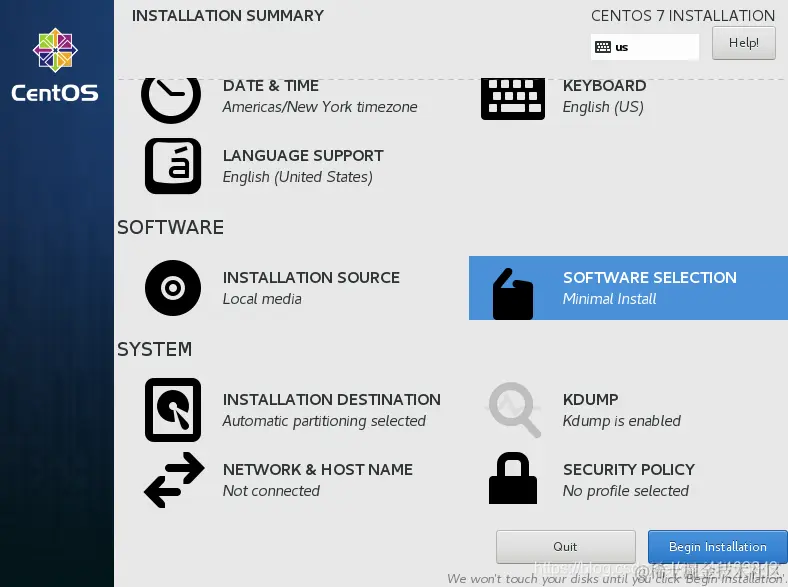Click the Installation Source disc icon

click(173, 288)
